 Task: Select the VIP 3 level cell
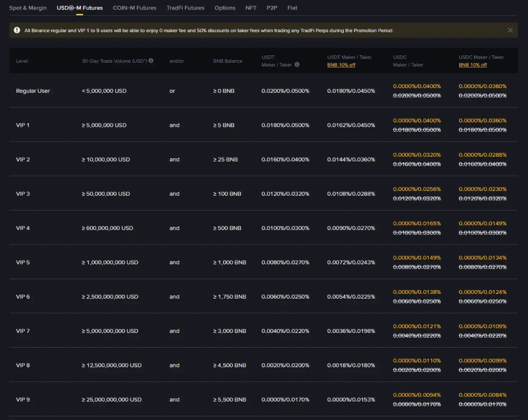tap(23, 194)
